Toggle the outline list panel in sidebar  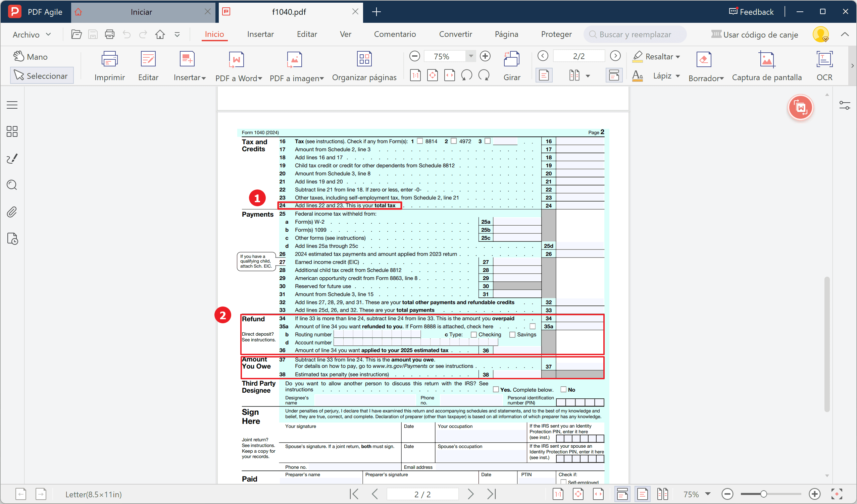pyautogui.click(x=12, y=105)
